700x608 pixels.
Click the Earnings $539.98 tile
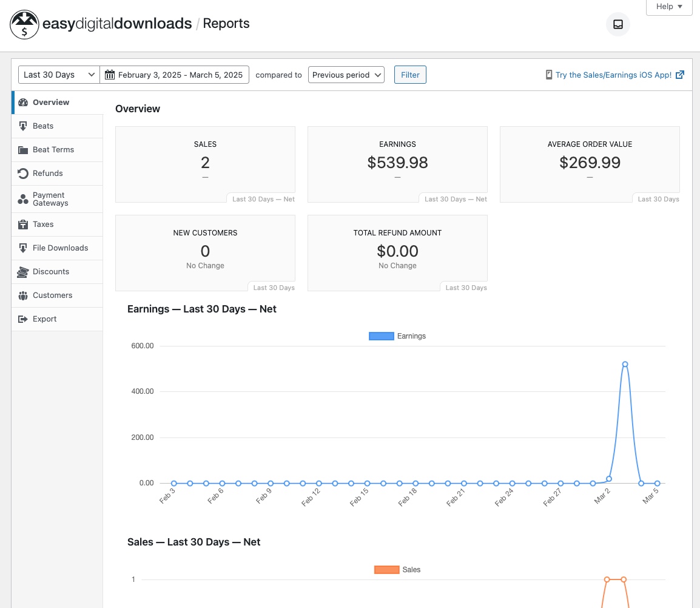point(397,164)
